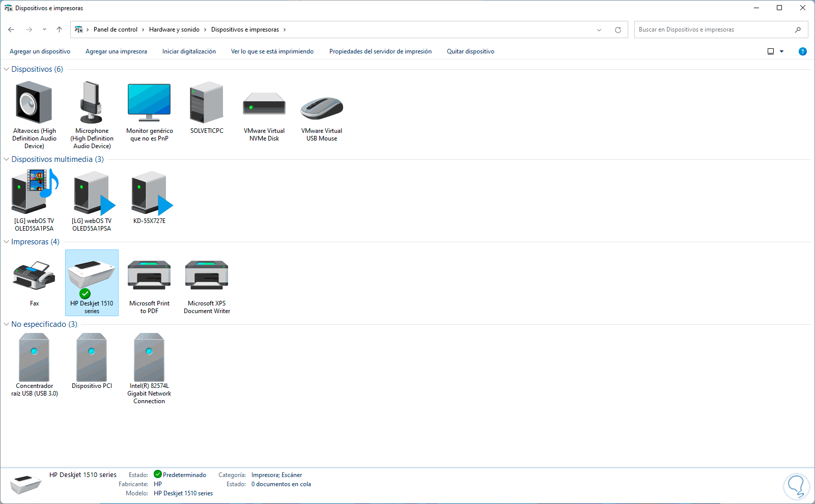The width and height of the screenshot is (815, 504).
Task: Click the Predeterminado status text
Action: 184,475
